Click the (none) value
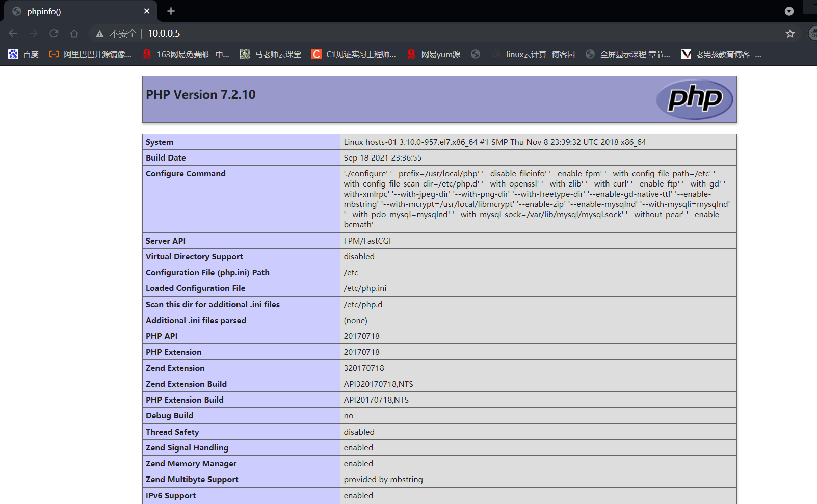 point(355,321)
